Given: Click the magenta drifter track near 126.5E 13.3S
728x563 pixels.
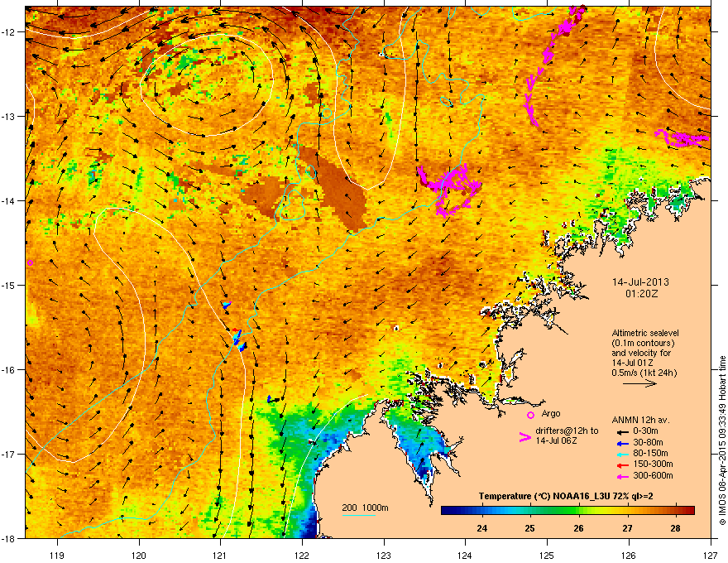Looking at the screenshot, I should coord(682,138).
